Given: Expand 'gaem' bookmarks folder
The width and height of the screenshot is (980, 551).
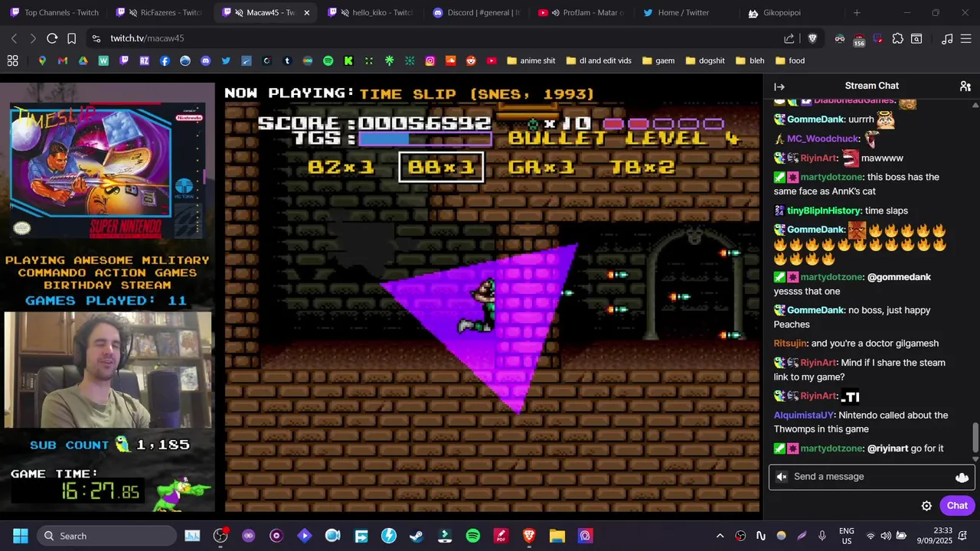Looking at the screenshot, I should click(658, 60).
